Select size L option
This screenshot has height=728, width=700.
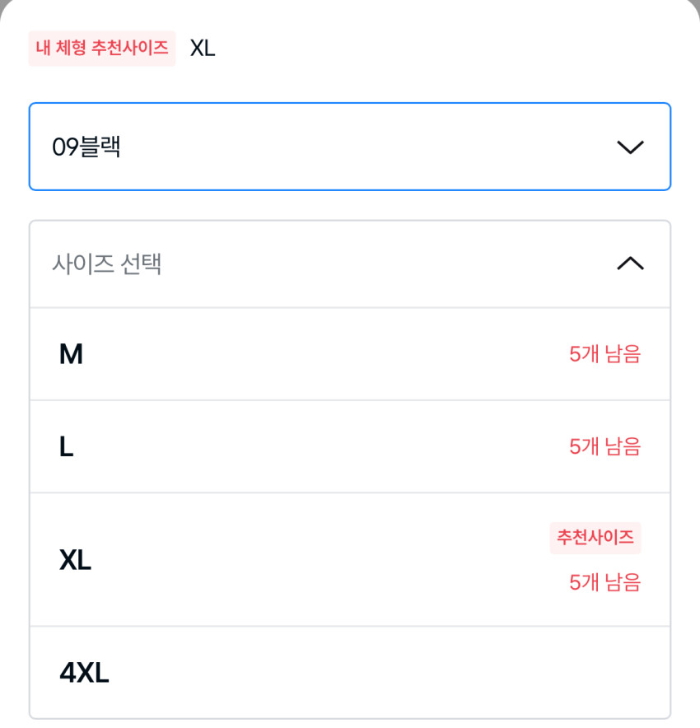pyautogui.click(x=350, y=447)
